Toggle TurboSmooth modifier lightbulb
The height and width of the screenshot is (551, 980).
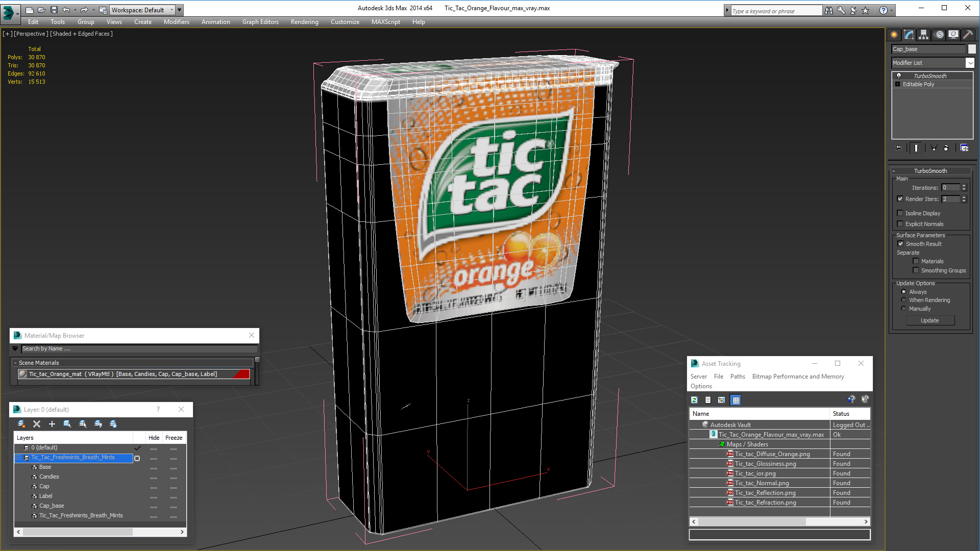(899, 76)
